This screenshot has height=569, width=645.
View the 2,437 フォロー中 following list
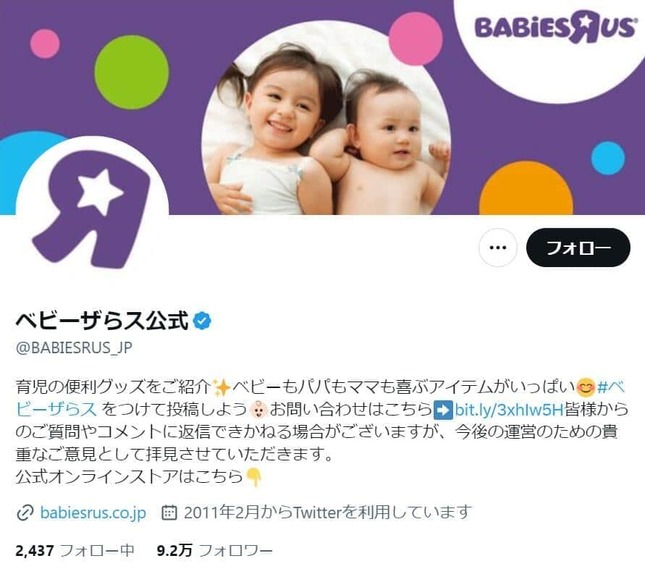pos(75,550)
